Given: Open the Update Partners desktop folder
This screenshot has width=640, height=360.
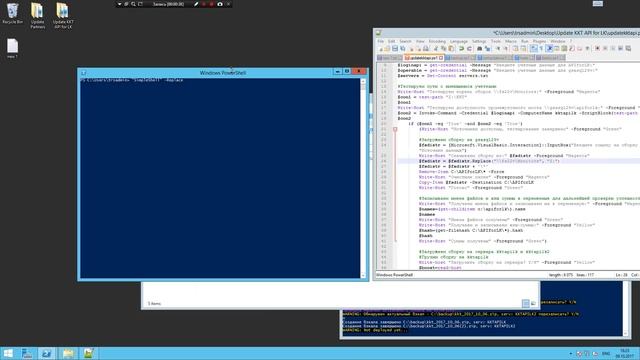Looking at the screenshot, I should 37,15.
